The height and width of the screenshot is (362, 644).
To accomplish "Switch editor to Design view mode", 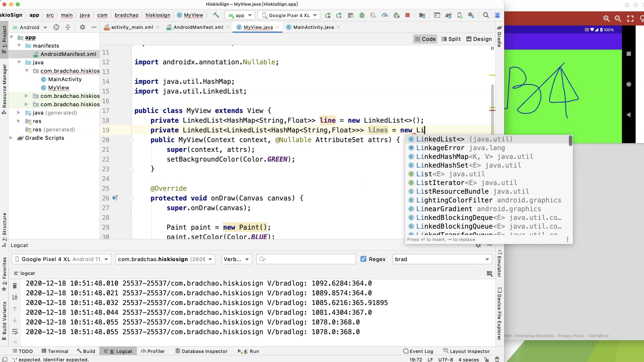I will point(479,39).
